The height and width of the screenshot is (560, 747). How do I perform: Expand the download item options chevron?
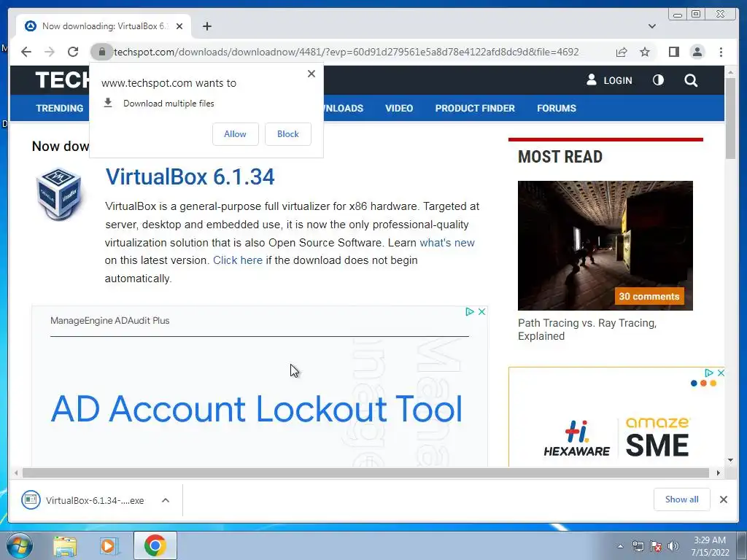pyautogui.click(x=166, y=500)
